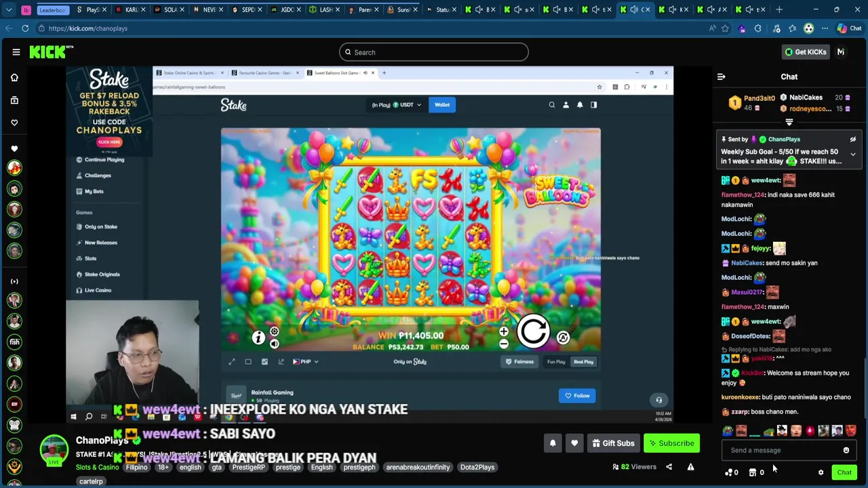The width and height of the screenshot is (868, 488).
Task: Open autoplay icon right of spin button
Action: tap(563, 338)
